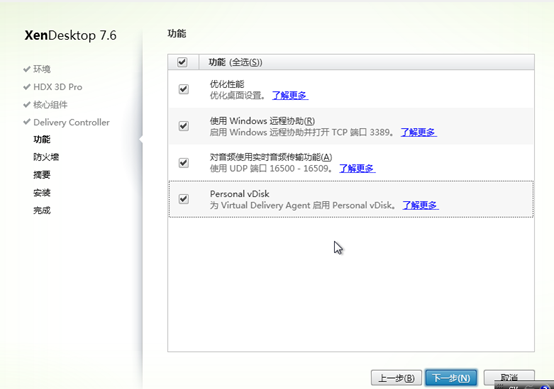Image resolution: width=554 pixels, height=389 pixels.
Task: Click checkmark icon beside Delivery Controller
Action: click(x=26, y=122)
